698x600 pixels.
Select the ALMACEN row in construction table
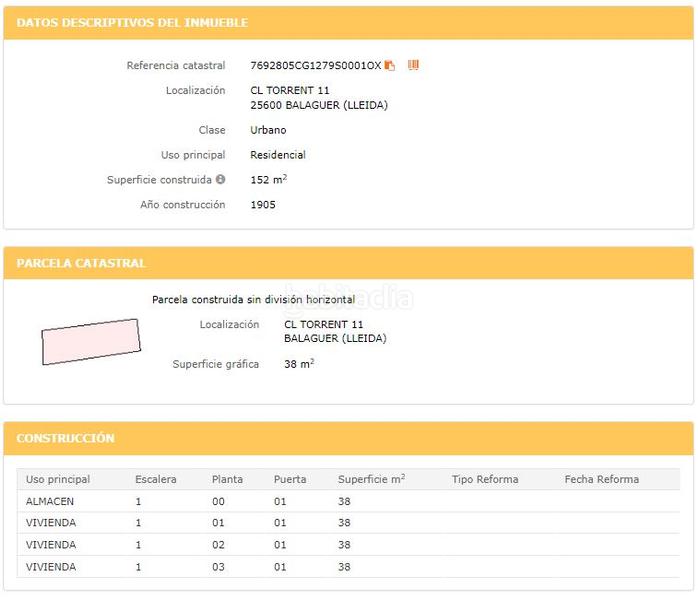point(348,501)
